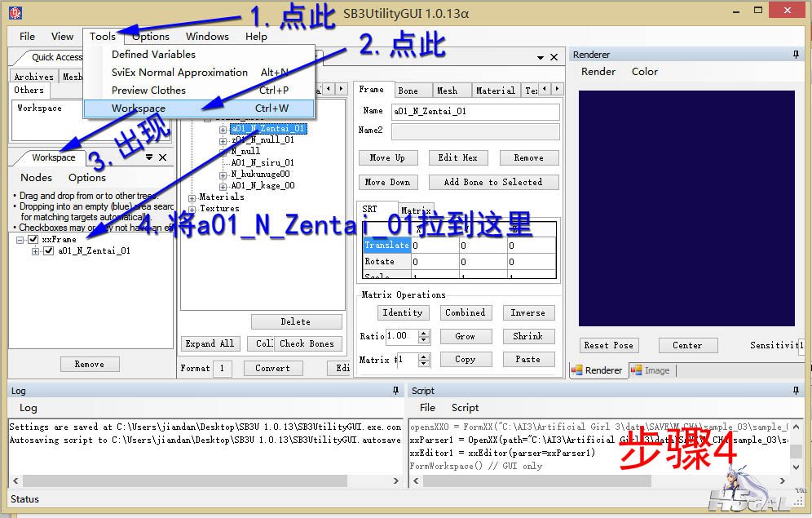Close the editor document panel via its X icon
This screenshot has height=518, width=812.
tap(554, 57)
